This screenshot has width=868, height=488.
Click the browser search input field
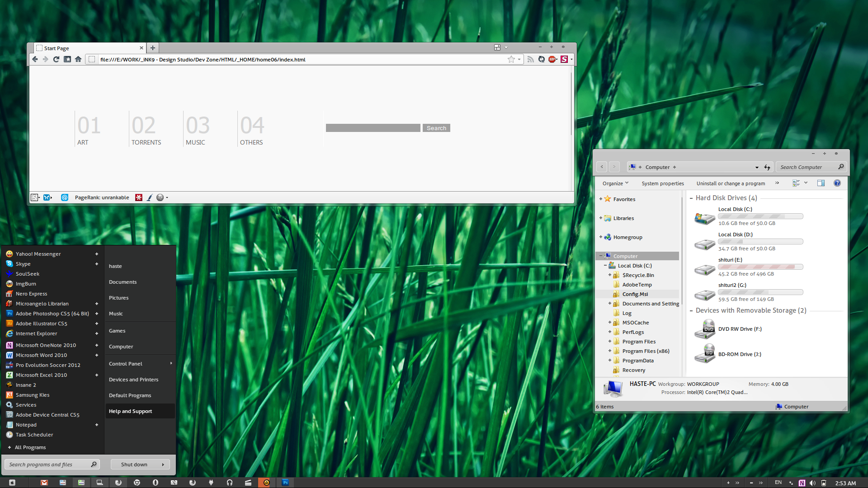[373, 127]
